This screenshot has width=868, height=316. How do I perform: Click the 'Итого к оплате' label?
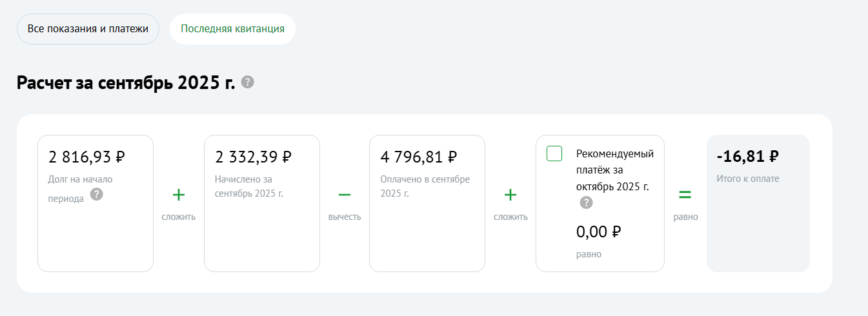pos(747,179)
